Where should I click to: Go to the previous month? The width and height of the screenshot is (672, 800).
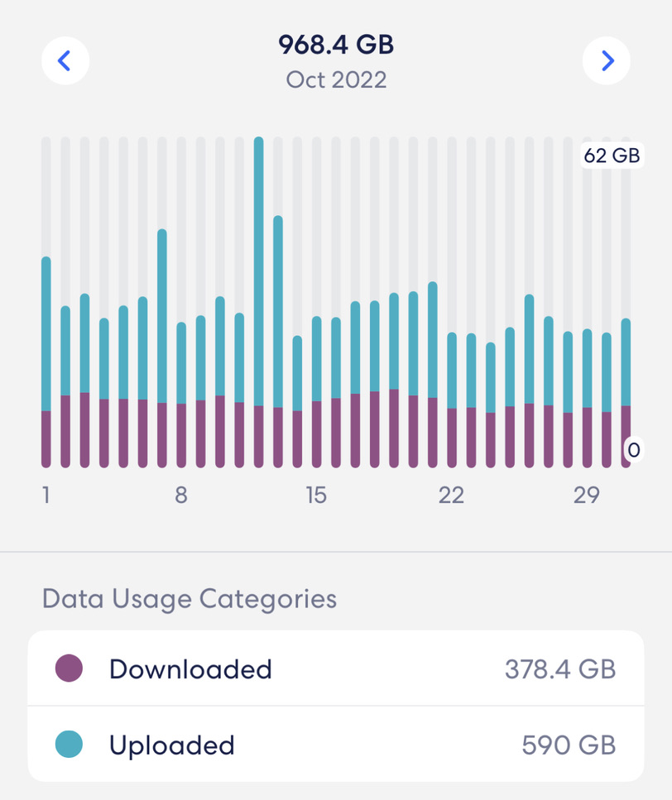[x=65, y=60]
